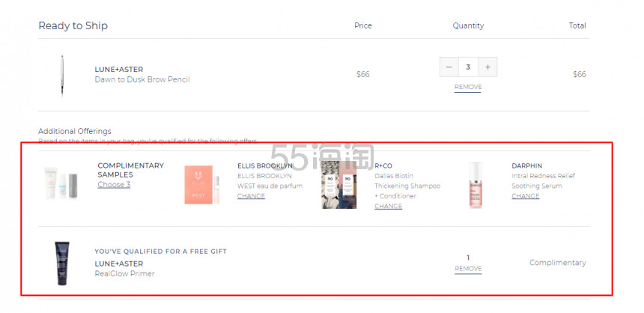This screenshot has width=644, height=313.
Task: Click the RealGlow Primer product name
Action: [x=124, y=274]
